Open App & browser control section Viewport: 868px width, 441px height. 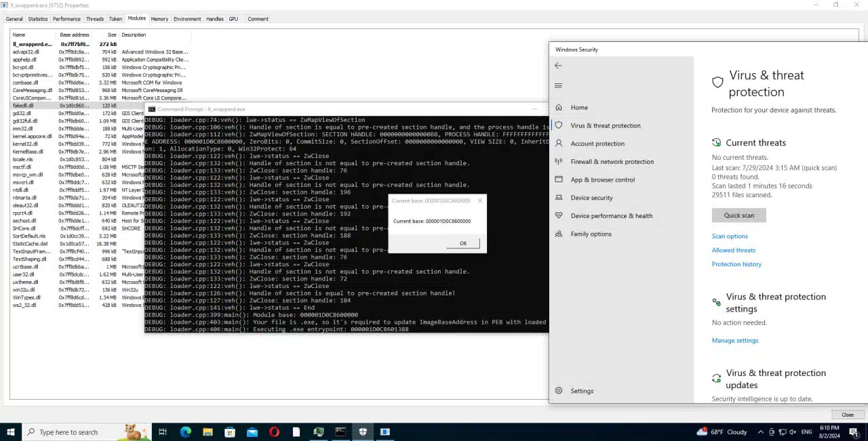[x=602, y=180]
